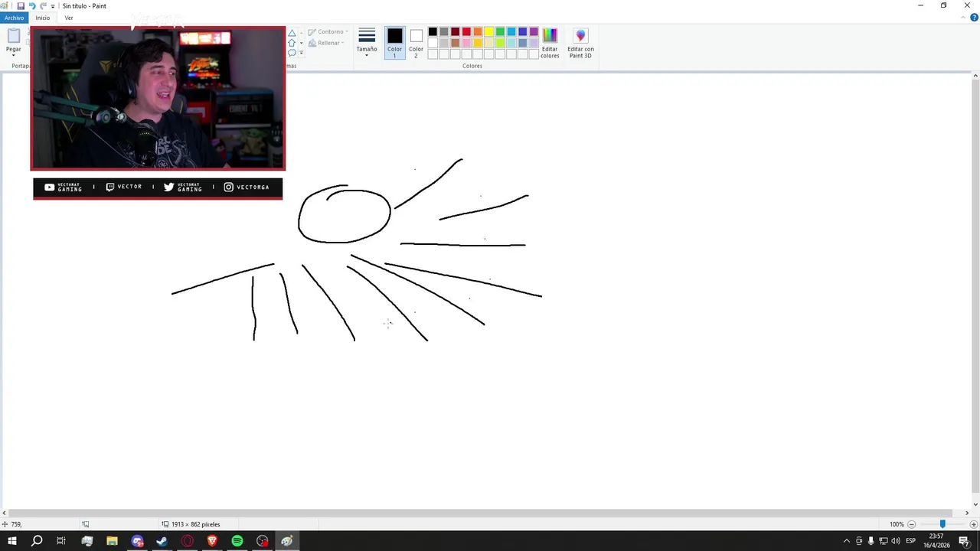
Task: Open the Archivo menu
Action: (14, 18)
